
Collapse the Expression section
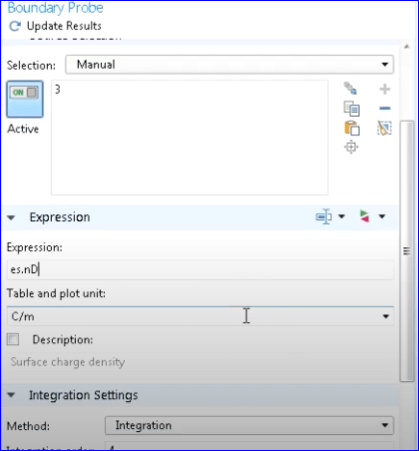pos(11,218)
